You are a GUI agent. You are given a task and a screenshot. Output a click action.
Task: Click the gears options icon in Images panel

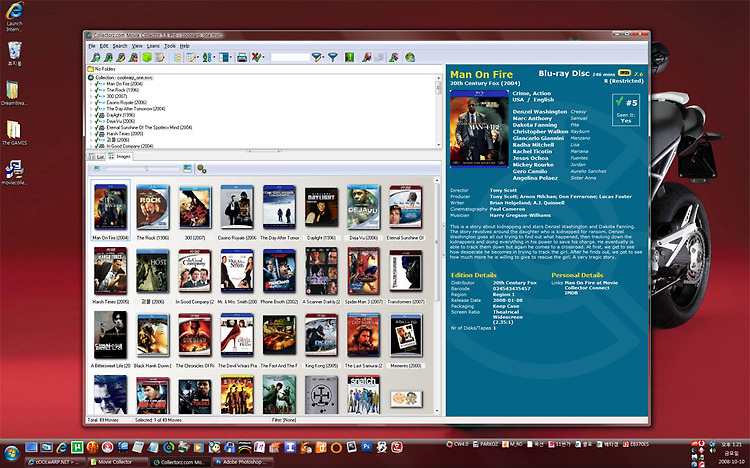(202, 169)
